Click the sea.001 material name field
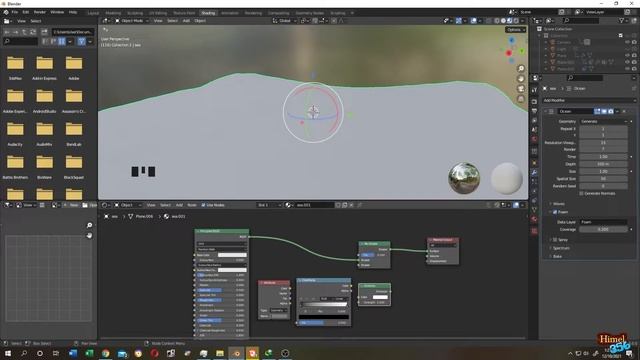 314,205
